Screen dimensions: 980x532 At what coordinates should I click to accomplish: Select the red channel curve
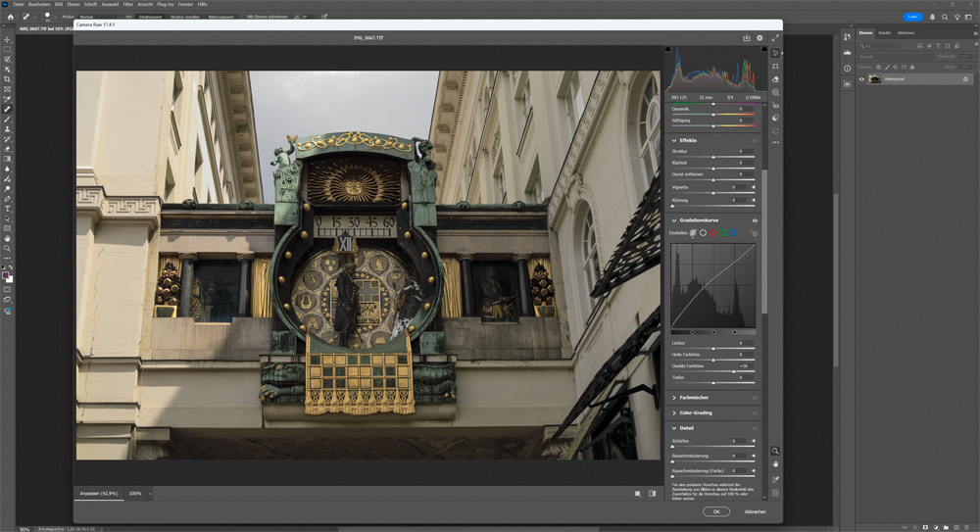pos(713,232)
